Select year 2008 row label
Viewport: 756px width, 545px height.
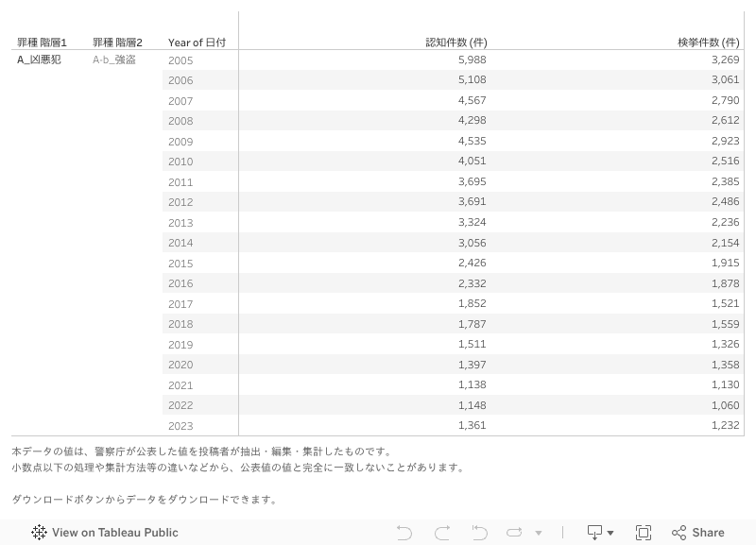pos(180,121)
